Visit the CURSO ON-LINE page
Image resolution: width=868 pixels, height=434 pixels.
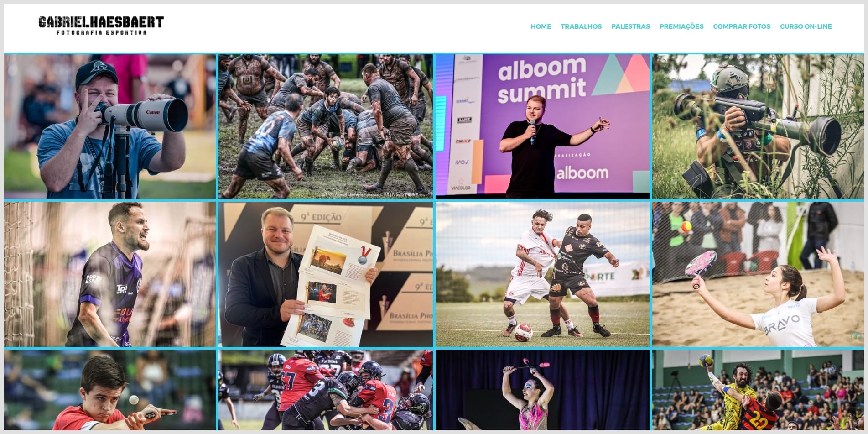[806, 26]
